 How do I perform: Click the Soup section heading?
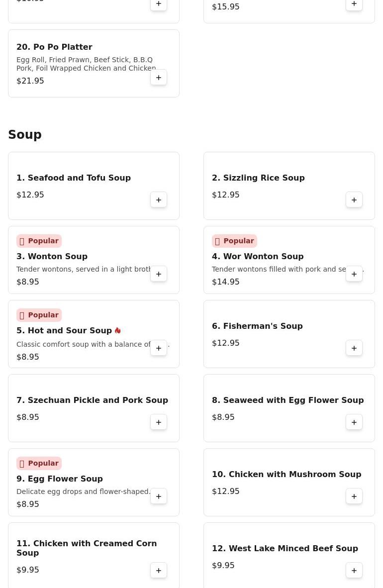[25, 135]
